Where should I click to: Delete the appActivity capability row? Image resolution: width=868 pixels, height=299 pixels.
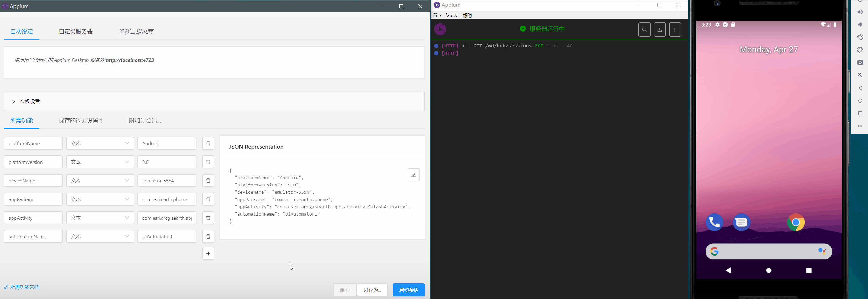point(208,218)
